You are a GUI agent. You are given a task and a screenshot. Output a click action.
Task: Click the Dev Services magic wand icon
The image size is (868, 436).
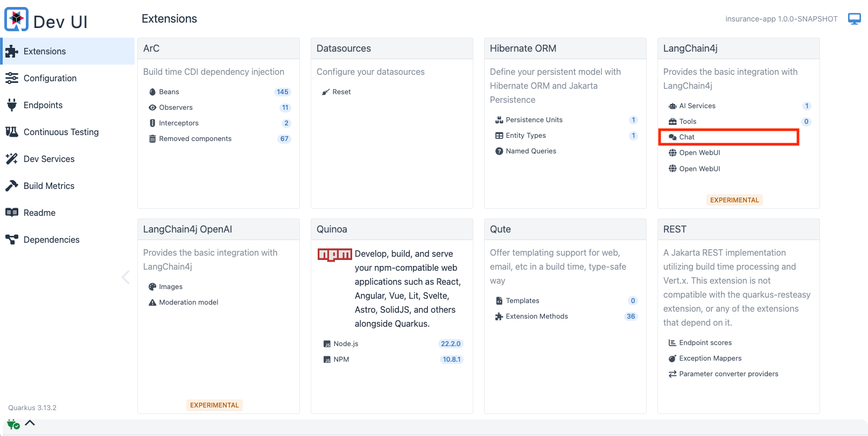pos(12,159)
